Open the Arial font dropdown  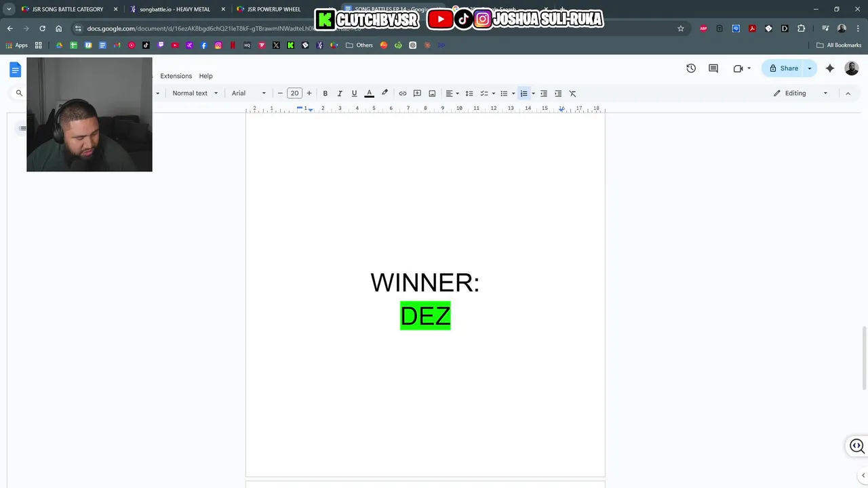[x=249, y=94]
